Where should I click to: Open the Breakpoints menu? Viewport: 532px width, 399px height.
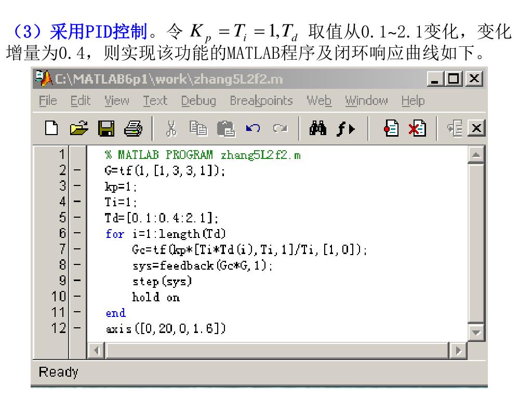[261, 100]
